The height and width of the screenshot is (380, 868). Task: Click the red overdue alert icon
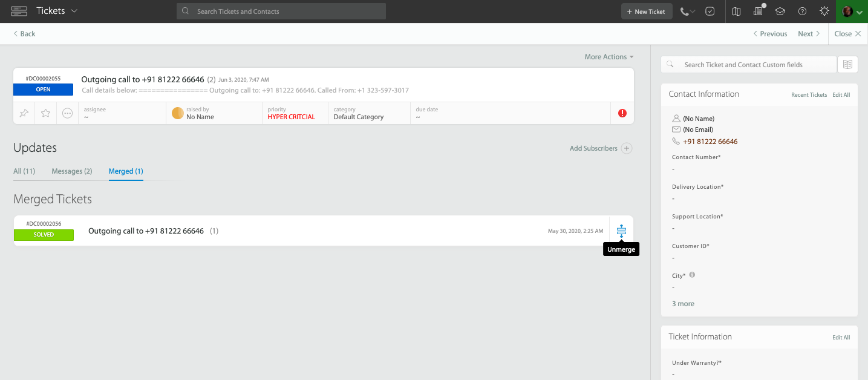(x=622, y=113)
